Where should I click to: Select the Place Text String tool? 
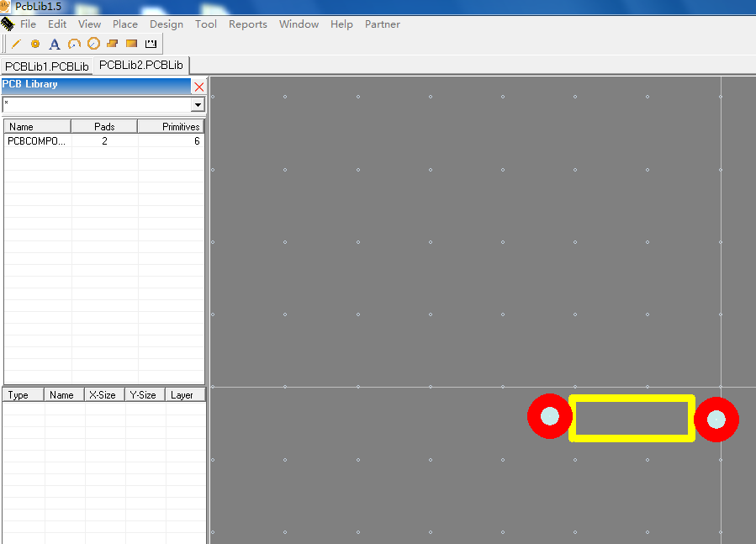55,44
